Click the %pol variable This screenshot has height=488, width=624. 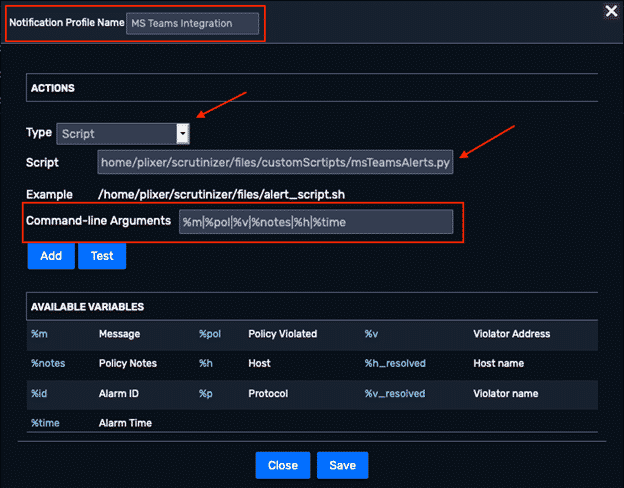(210, 334)
